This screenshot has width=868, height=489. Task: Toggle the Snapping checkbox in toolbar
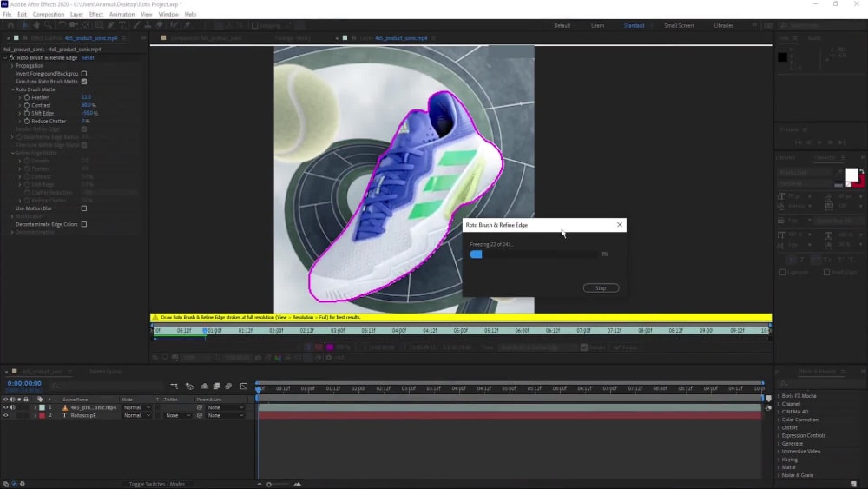255,25
